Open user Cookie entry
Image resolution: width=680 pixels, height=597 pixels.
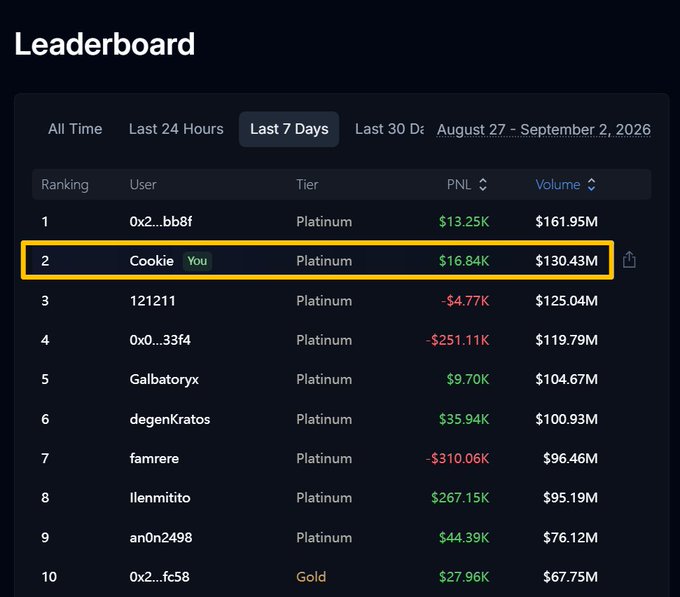click(151, 261)
